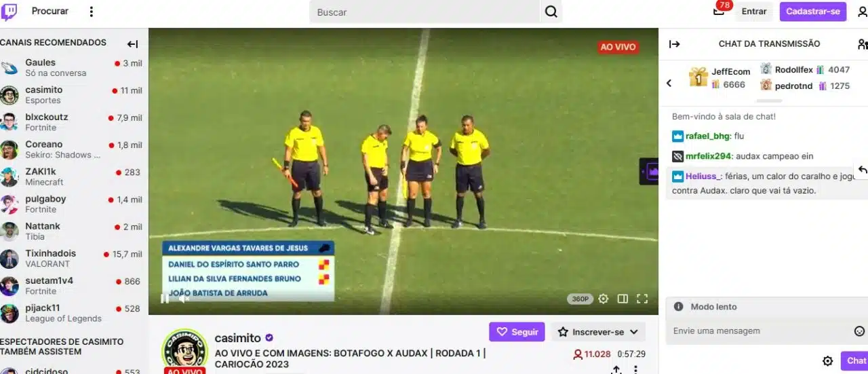Viewport: 868px width, 374px height.
Task: Mute the stream audio
Action: (183, 298)
